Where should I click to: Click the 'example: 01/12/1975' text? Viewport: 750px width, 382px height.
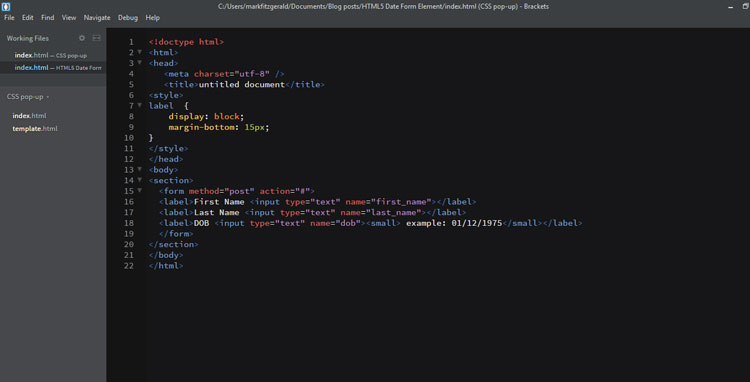pyautogui.click(x=454, y=223)
